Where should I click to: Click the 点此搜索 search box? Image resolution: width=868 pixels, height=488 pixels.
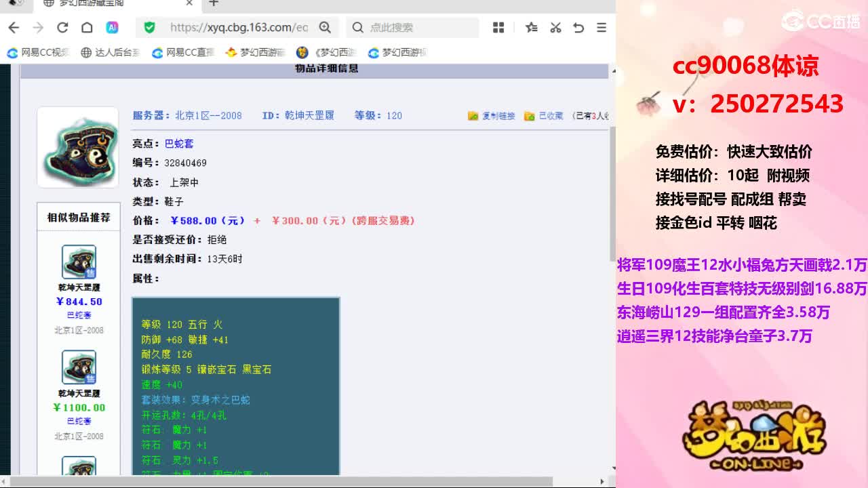click(413, 27)
